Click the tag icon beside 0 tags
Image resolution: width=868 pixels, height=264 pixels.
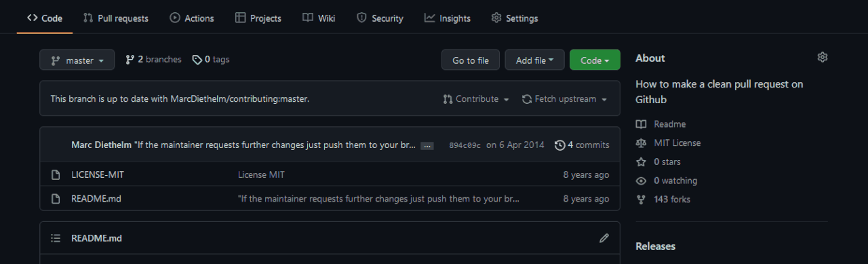197,60
